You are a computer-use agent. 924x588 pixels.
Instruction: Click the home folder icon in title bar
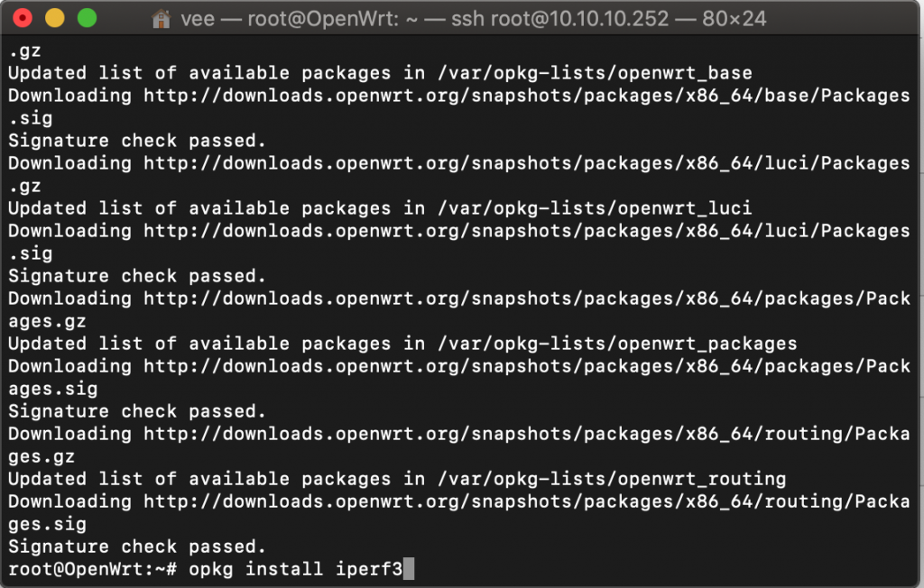[161, 19]
